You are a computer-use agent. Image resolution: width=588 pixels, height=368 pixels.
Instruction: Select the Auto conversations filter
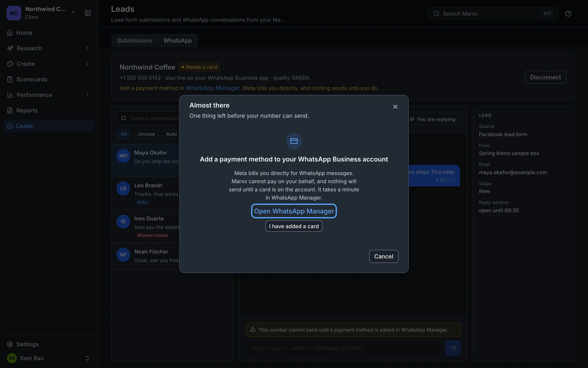pos(171,134)
